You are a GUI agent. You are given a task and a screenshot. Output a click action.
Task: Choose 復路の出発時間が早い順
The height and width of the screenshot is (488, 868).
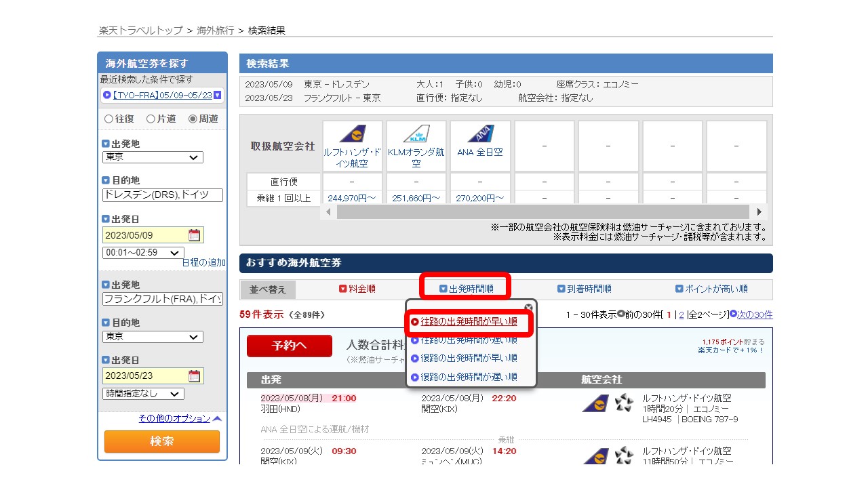coord(465,358)
